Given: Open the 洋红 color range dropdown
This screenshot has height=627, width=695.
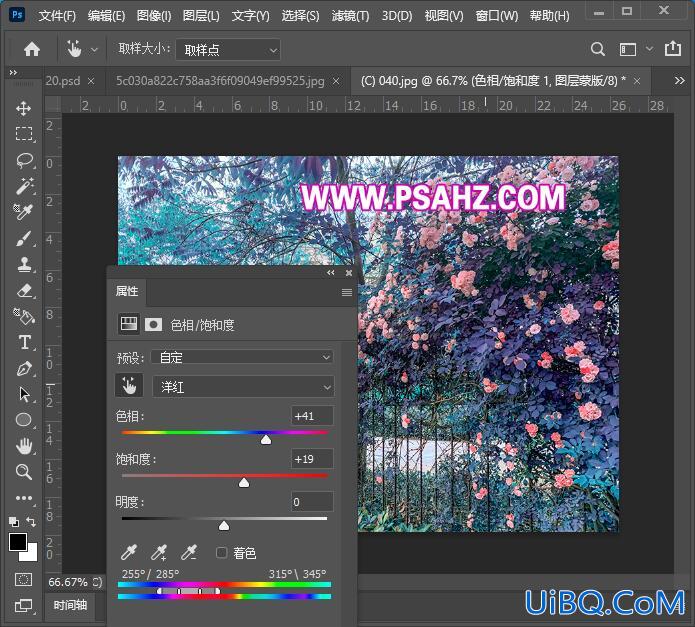Looking at the screenshot, I should [x=243, y=387].
